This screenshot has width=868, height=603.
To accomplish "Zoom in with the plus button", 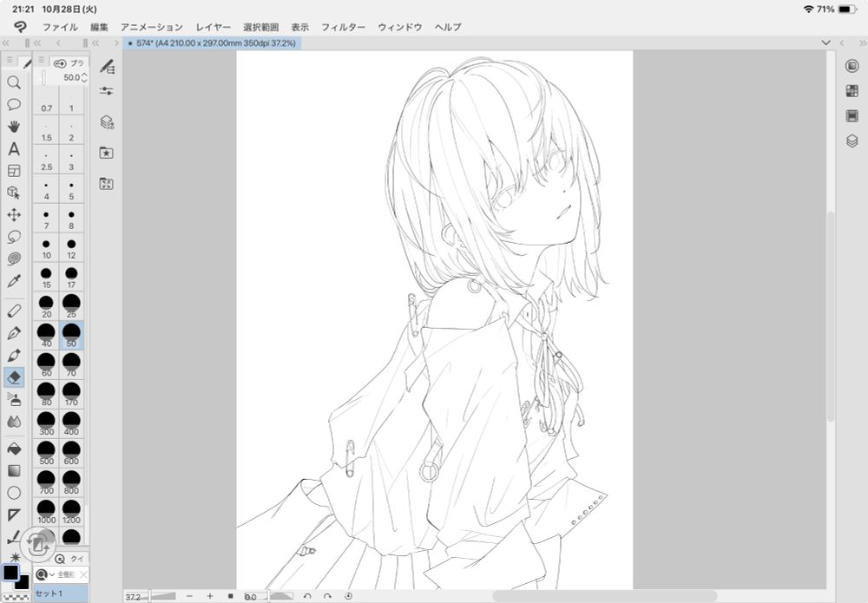I will [210, 596].
